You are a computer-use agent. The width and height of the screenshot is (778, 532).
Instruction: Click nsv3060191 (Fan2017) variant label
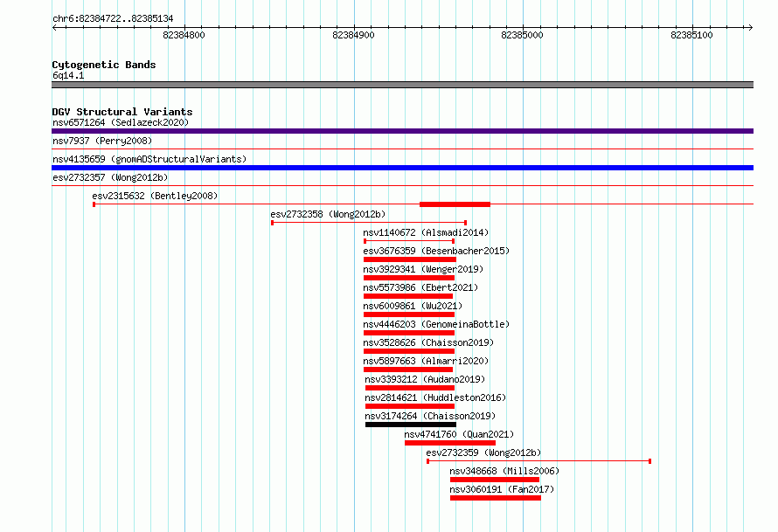[502, 489]
